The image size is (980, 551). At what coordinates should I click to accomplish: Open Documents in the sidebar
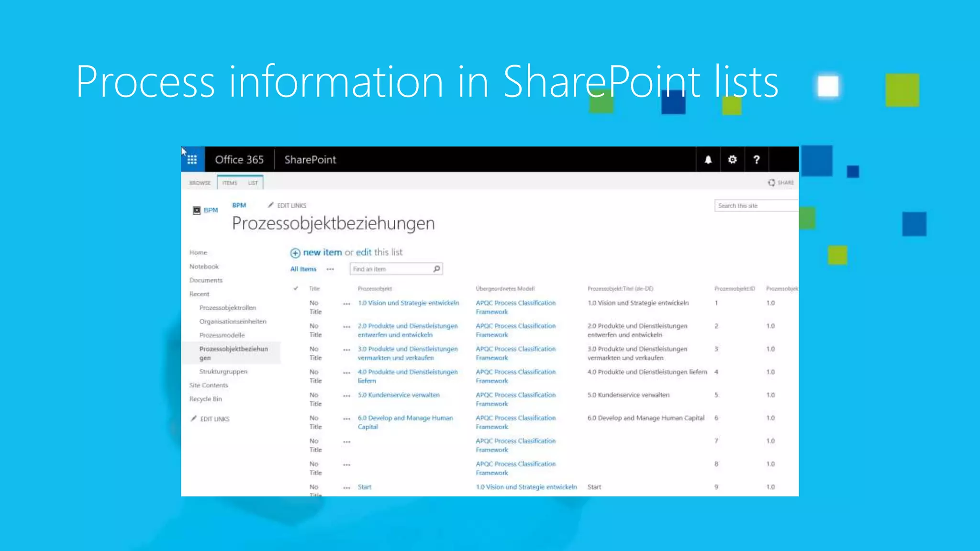[206, 280]
